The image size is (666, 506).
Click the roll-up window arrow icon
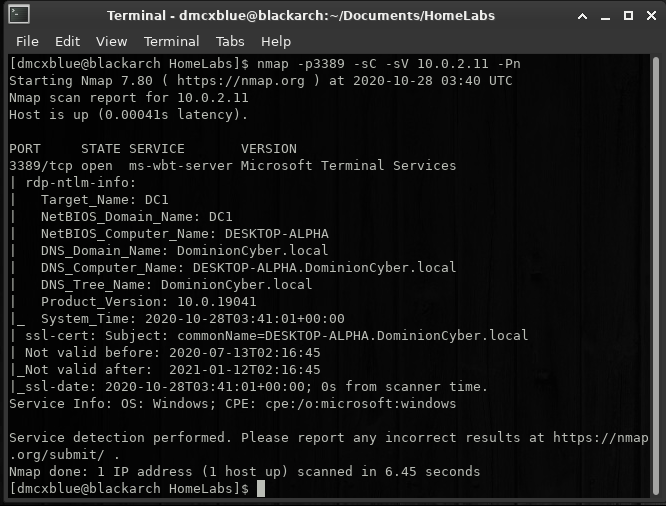tap(583, 16)
